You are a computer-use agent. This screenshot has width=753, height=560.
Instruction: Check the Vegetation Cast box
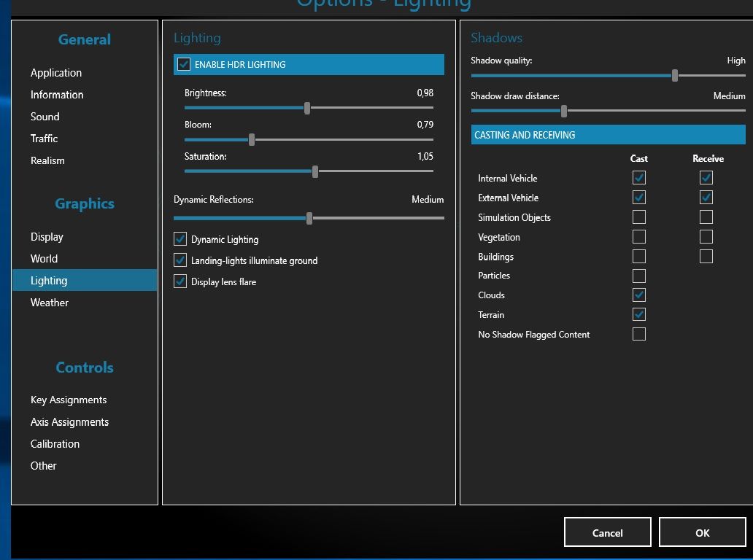(638, 236)
